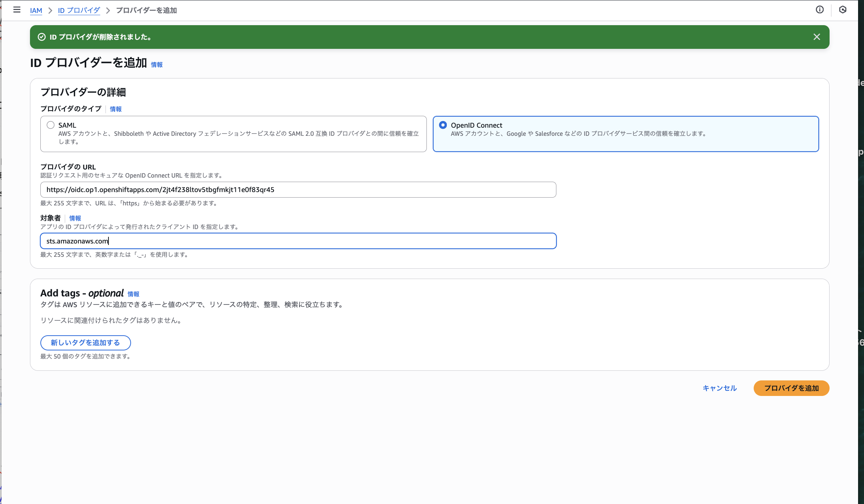Focus the 対象者 audience input field
The height and width of the screenshot is (504, 864).
298,241
